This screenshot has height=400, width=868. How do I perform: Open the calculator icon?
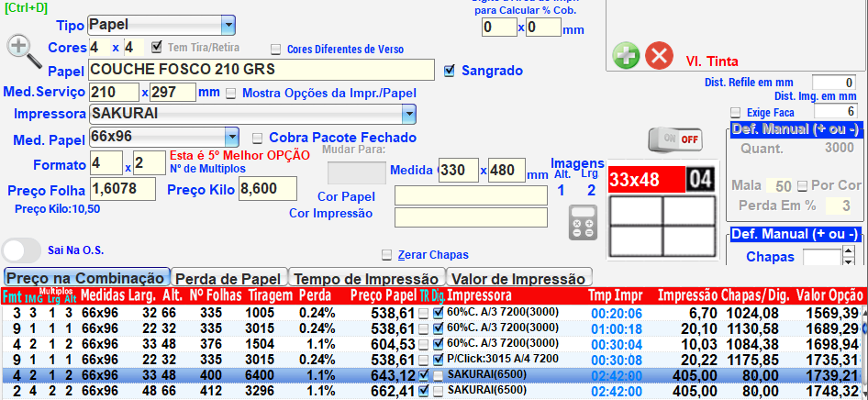(584, 222)
